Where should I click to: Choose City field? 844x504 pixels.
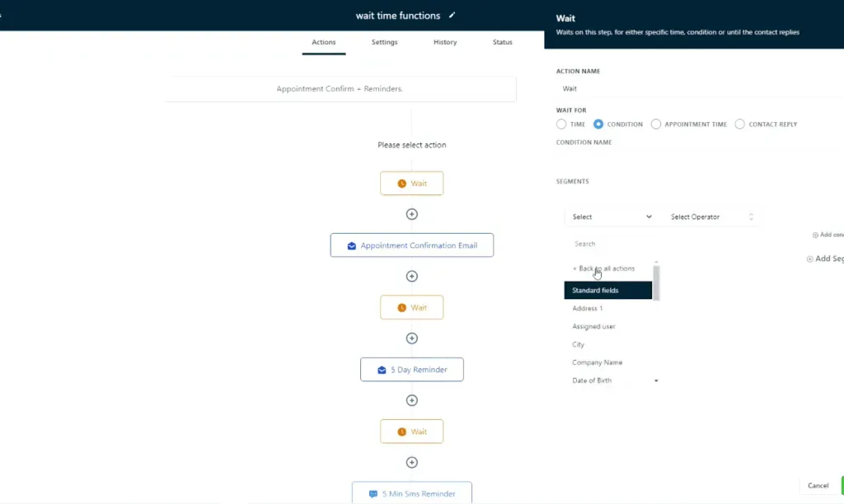pos(607,344)
